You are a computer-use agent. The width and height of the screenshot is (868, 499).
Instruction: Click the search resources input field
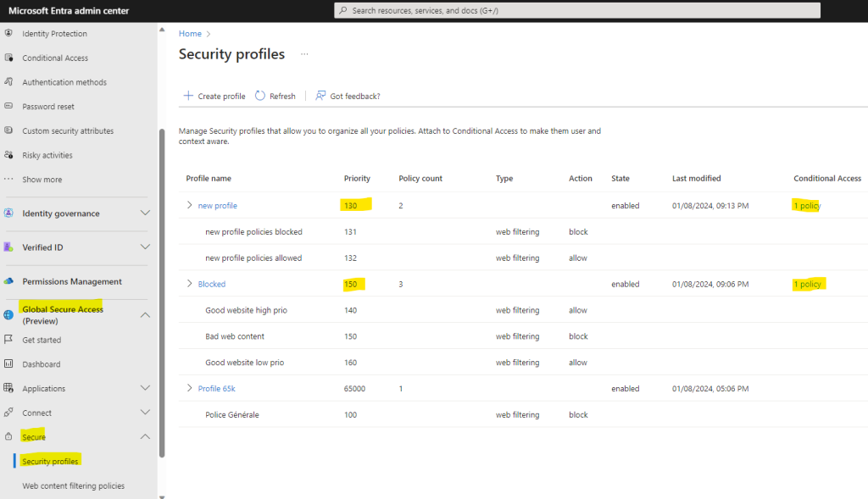576,10
